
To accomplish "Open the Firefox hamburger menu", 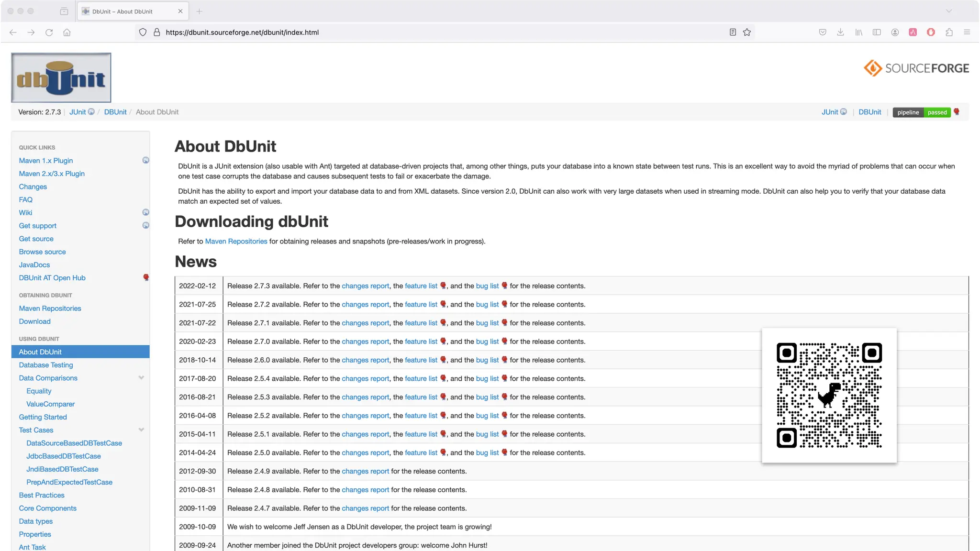I will click(x=967, y=32).
